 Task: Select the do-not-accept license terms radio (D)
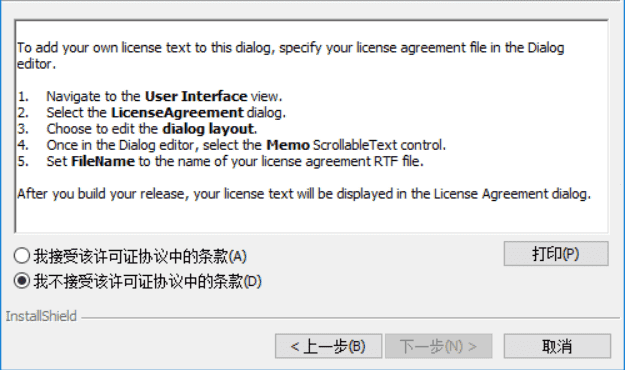pyautogui.click(x=22, y=281)
